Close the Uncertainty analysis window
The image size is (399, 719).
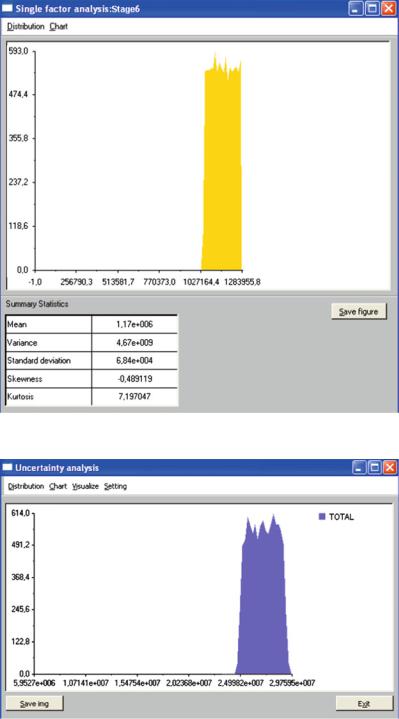(x=389, y=467)
